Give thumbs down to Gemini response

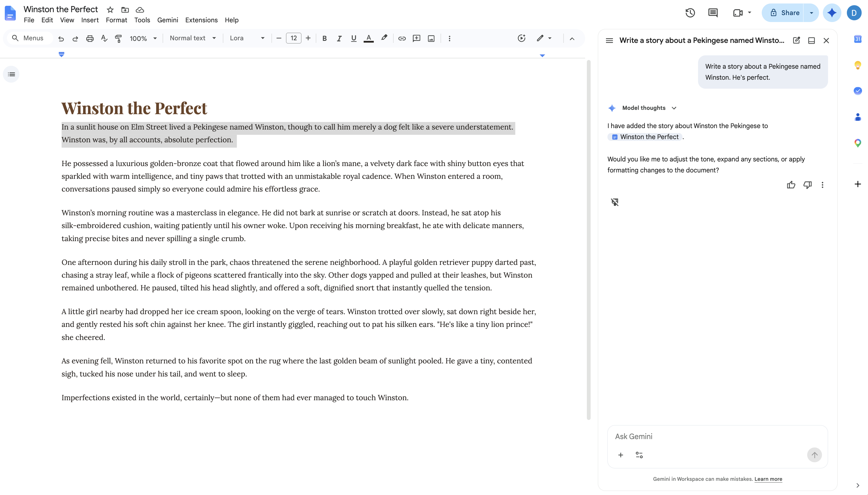pos(807,185)
